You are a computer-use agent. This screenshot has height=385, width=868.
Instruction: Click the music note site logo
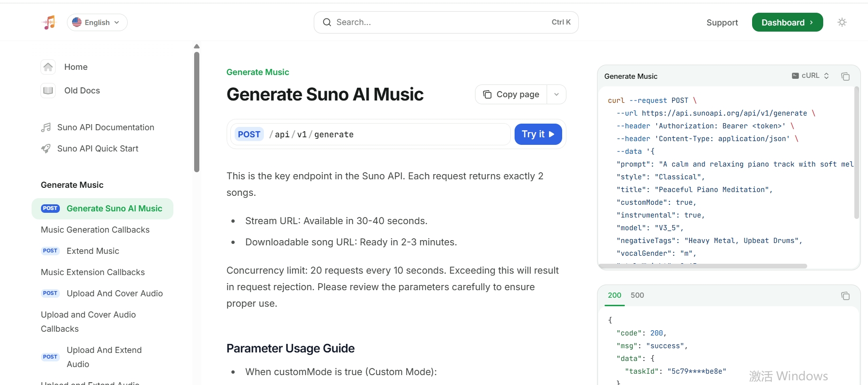49,22
